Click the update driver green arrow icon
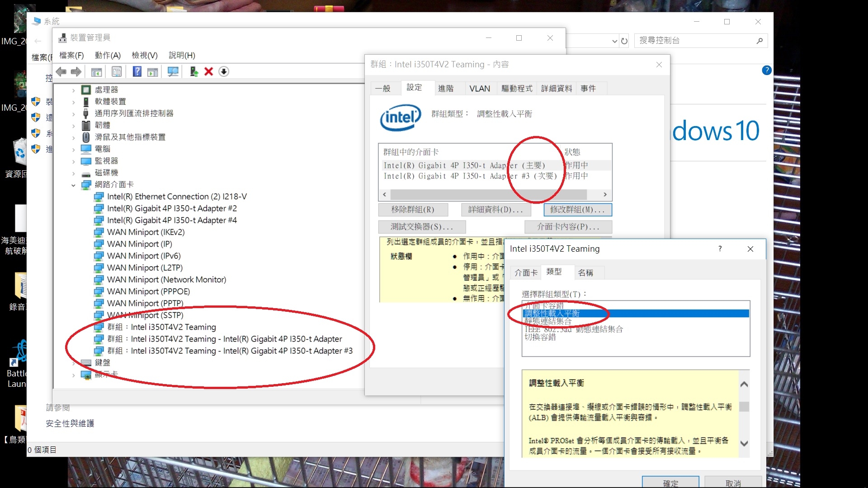Image resolution: width=868 pixels, height=488 pixels. pyautogui.click(x=194, y=71)
